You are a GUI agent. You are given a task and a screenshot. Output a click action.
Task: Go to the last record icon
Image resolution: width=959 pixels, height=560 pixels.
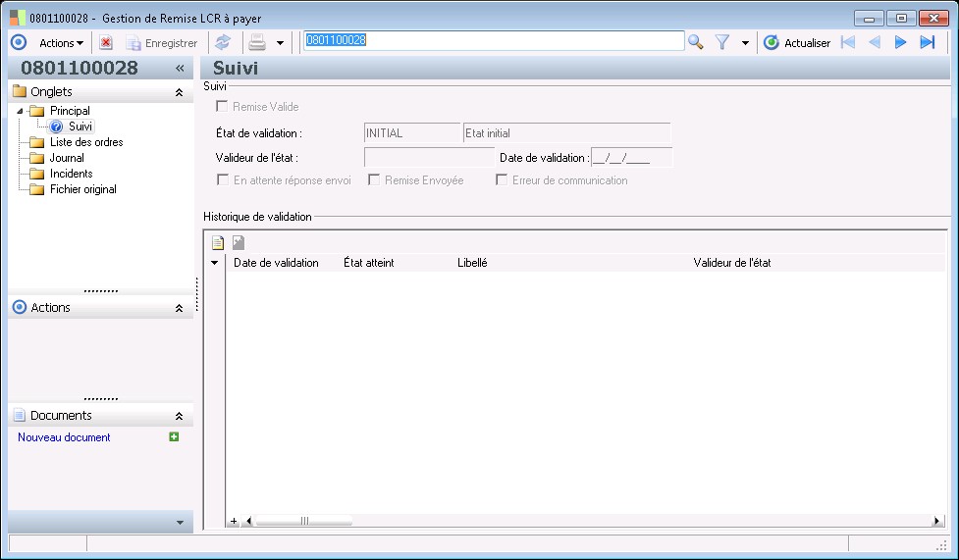928,42
